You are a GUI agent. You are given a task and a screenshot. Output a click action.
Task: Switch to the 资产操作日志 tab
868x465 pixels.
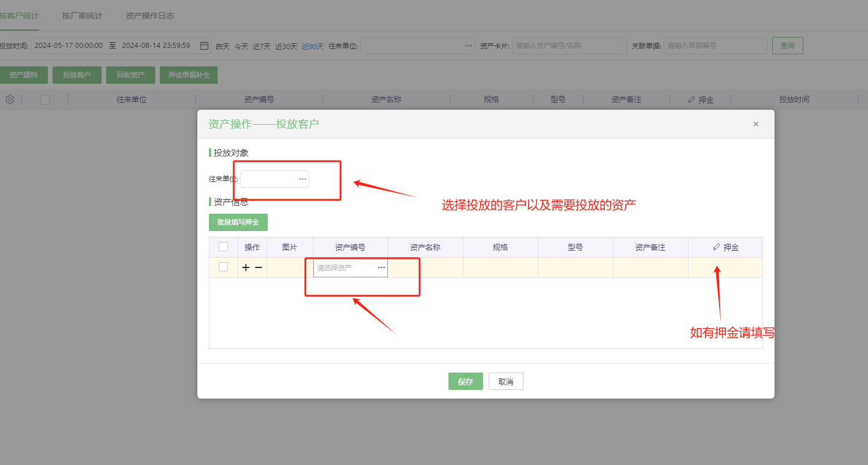[x=150, y=16]
